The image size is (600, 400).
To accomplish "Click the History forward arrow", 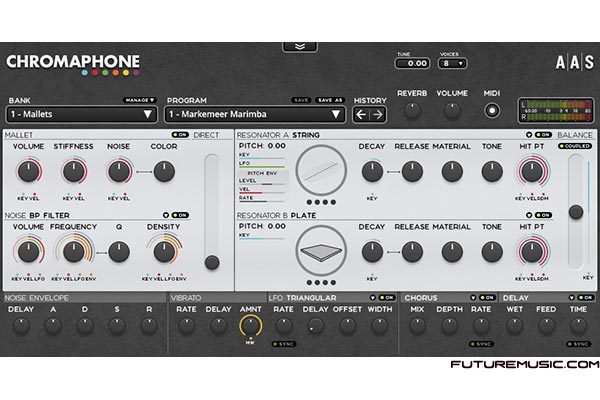I will point(378,114).
